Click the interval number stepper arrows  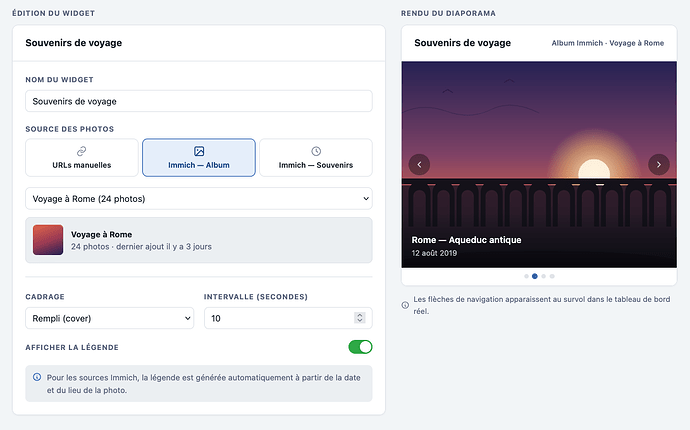[x=360, y=318]
